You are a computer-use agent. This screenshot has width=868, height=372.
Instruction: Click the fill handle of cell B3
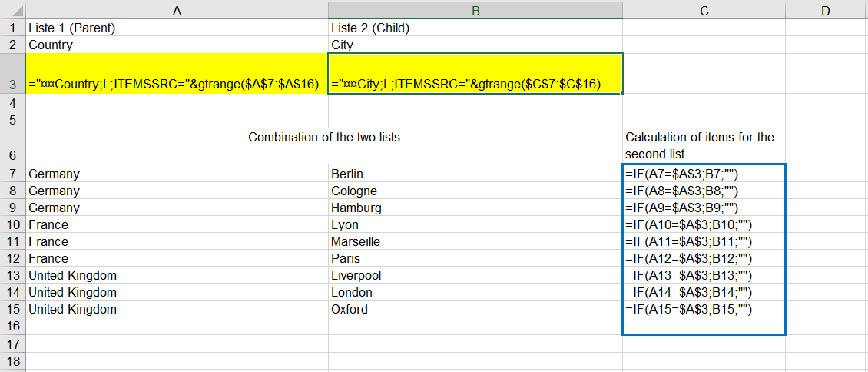pyautogui.click(x=623, y=94)
